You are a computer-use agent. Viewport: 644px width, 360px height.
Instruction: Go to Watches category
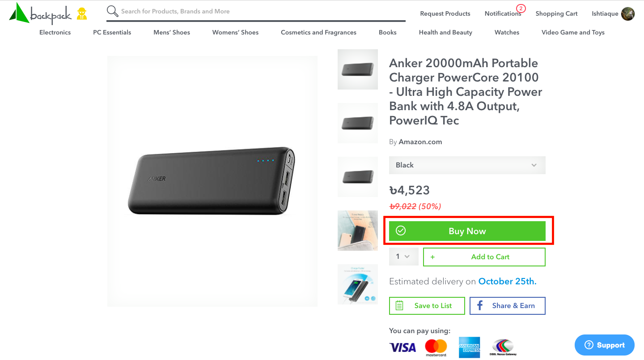click(507, 32)
